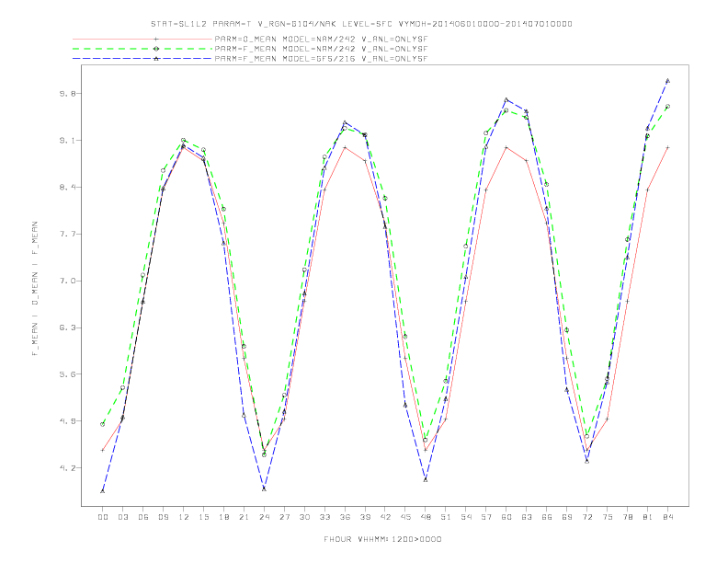Select the green F_MEAN NAM/242 legend label

[322, 49]
